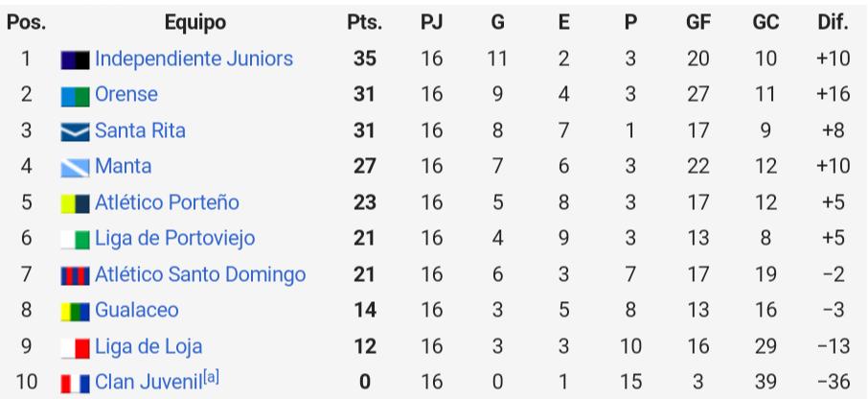Click the Manta light-blue flag icon
Viewport: 868px width, 399px height.
(x=75, y=167)
